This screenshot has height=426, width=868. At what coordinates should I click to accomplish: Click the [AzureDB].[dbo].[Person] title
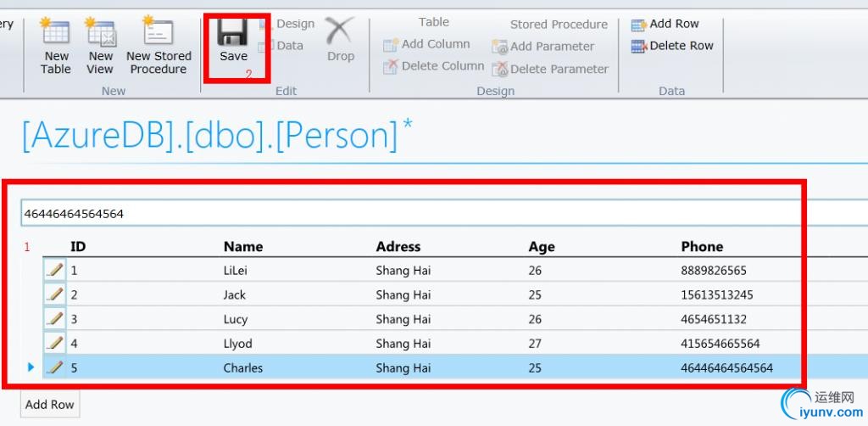tap(210, 135)
